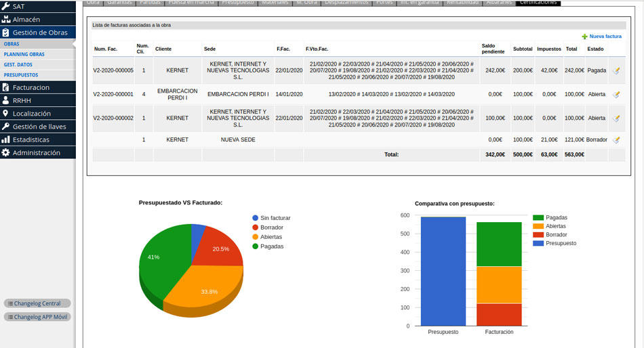Click the 342,00€ pending balance total
The height and width of the screenshot is (348, 644).
pos(496,155)
